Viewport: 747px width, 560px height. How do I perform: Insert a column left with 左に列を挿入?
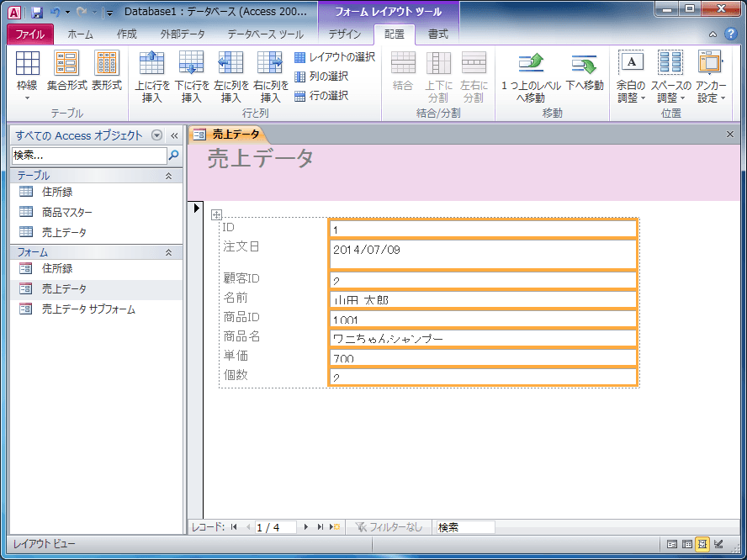point(231,77)
